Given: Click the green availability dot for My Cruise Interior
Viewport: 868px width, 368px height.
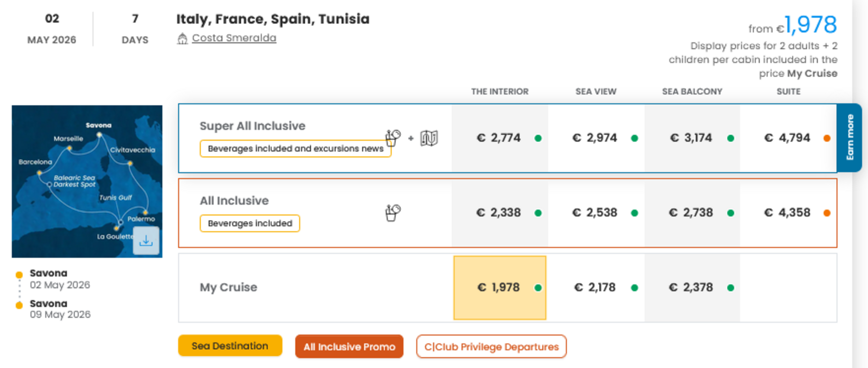Looking at the screenshot, I should point(538,288).
